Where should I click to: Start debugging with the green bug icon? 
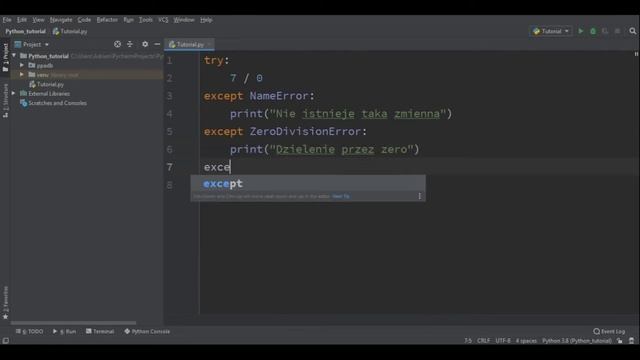(593, 31)
